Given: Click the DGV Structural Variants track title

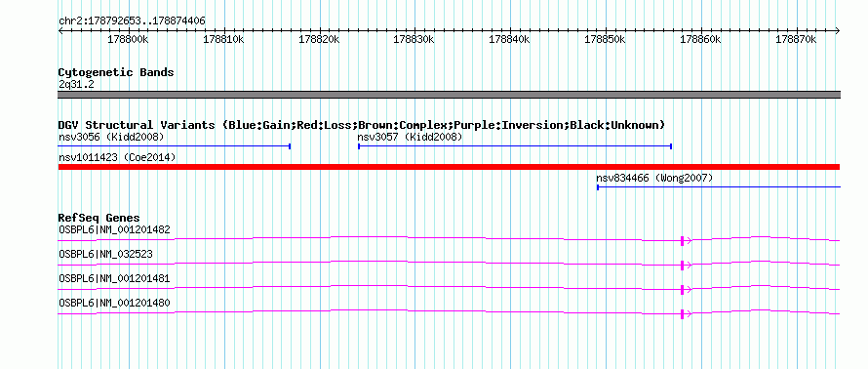Looking at the screenshot, I should [x=362, y=125].
